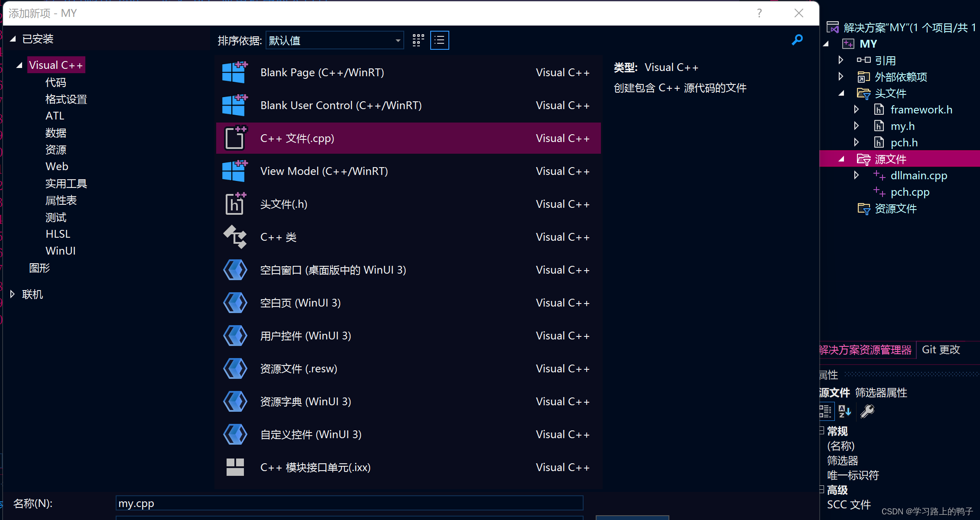Open the help question mark button
The image size is (980, 520).
coord(759,13)
